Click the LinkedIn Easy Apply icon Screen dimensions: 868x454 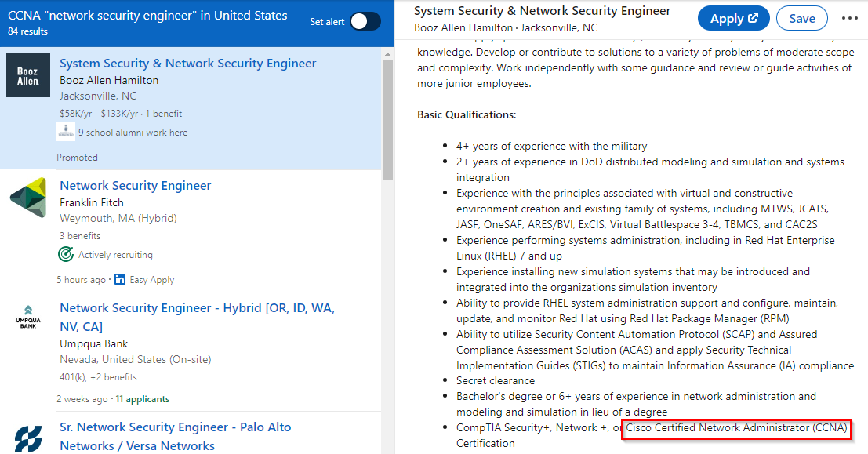[120, 280]
